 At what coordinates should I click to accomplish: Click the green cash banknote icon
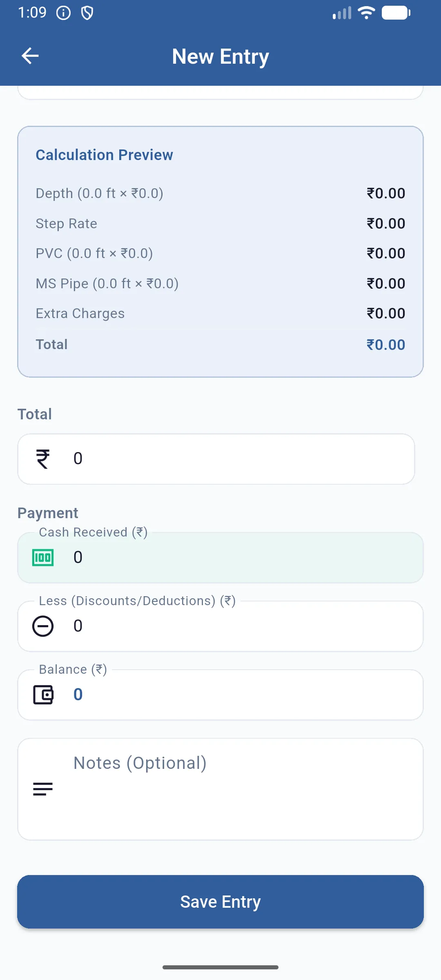(43, 557)
